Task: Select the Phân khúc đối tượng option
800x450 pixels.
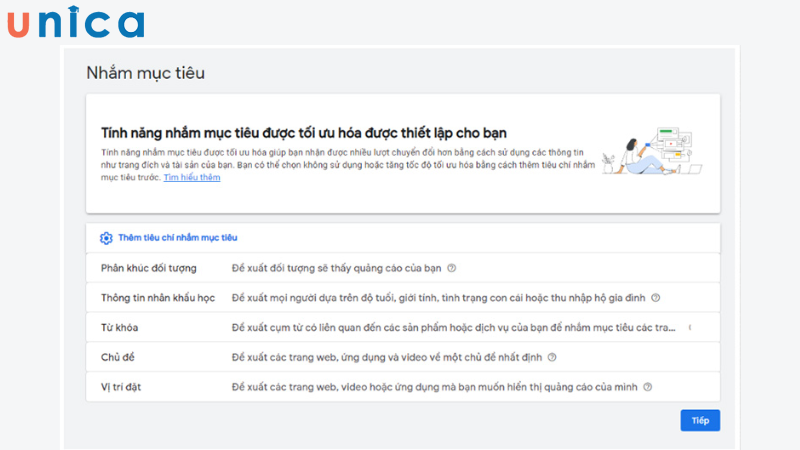Action: click(403, 268)
